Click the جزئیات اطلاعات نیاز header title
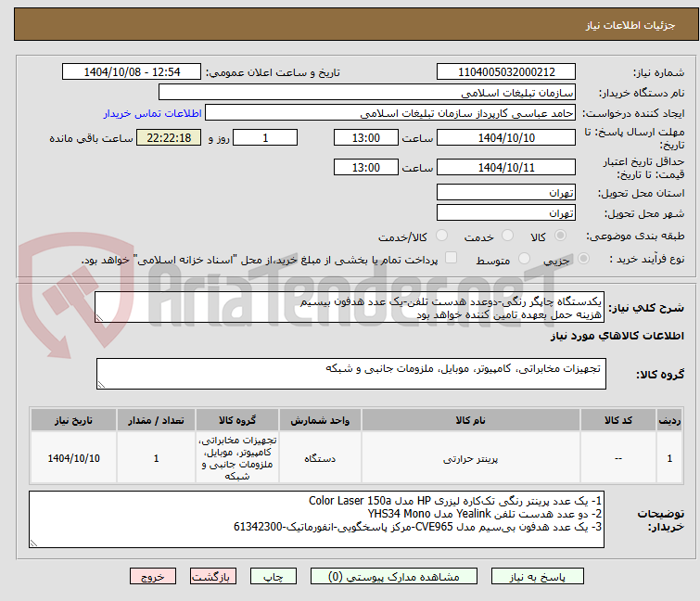This screenshot has width=700, height=601. (630, 25)
